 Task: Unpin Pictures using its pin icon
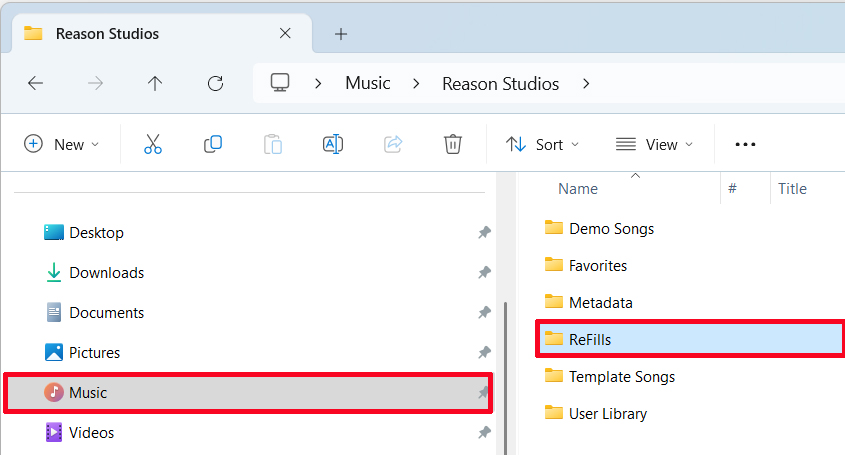pos(484,352)
